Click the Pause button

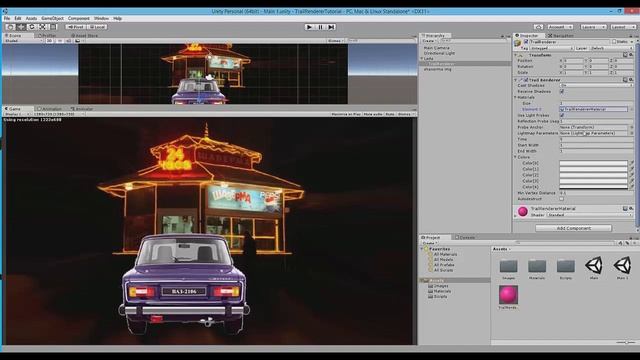click(x=320, y=27)
